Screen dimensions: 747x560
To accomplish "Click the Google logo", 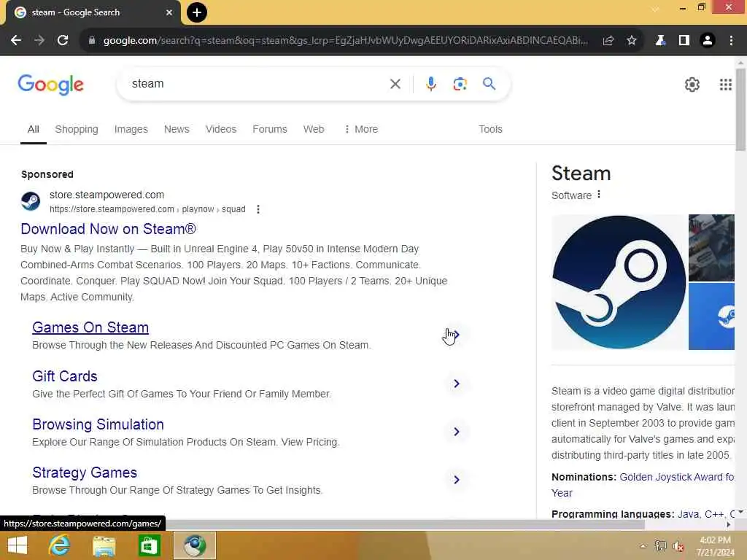I will (50, 85).
